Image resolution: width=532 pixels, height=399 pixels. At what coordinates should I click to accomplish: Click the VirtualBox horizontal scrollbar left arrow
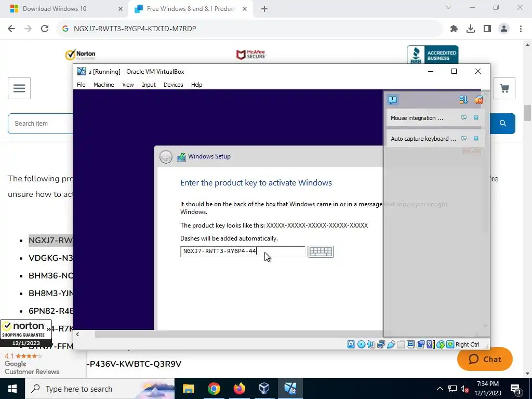78,334
